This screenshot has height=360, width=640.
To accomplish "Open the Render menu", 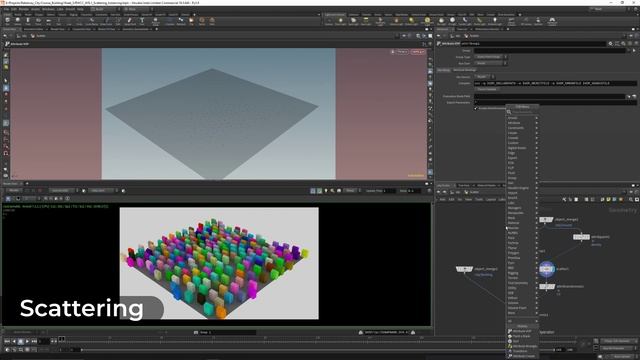I will [24, 9].
